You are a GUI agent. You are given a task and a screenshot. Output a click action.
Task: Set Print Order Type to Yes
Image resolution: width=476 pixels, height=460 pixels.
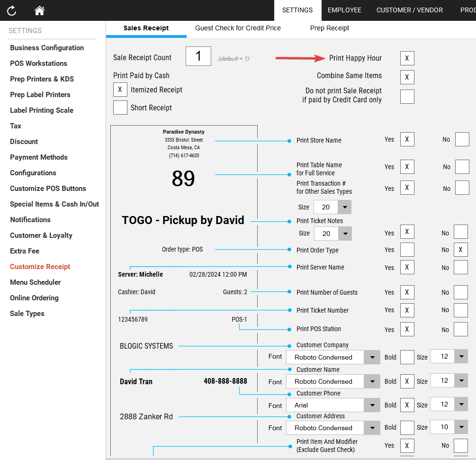click(407, 250)
